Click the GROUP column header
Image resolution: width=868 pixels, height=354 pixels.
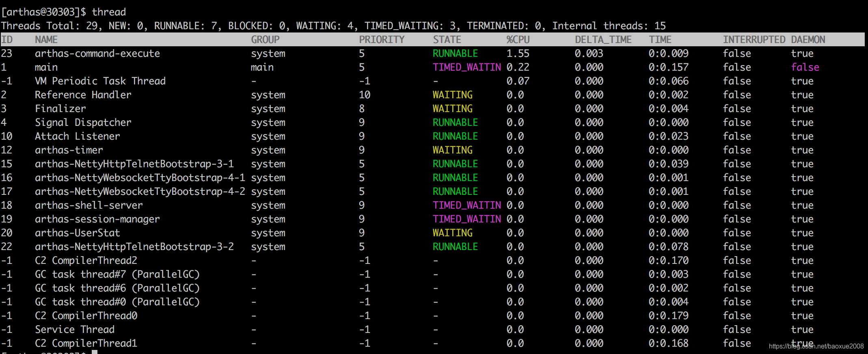(265, 39)
